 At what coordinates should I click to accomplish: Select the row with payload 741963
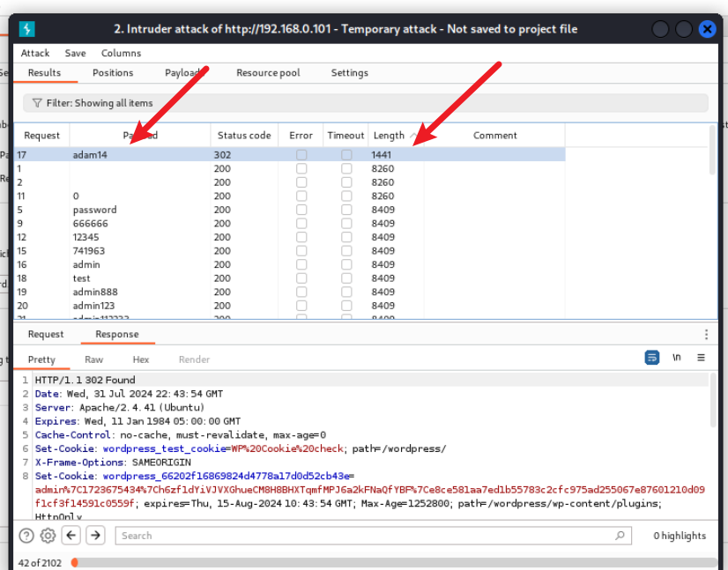pos(290,251)
